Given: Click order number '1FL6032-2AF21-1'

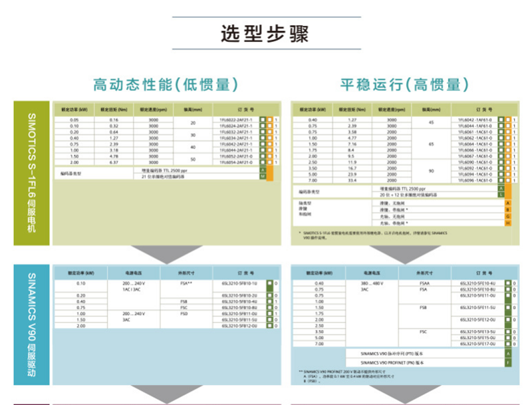Looking at the screenshot, I should click(x=236, y=132).
